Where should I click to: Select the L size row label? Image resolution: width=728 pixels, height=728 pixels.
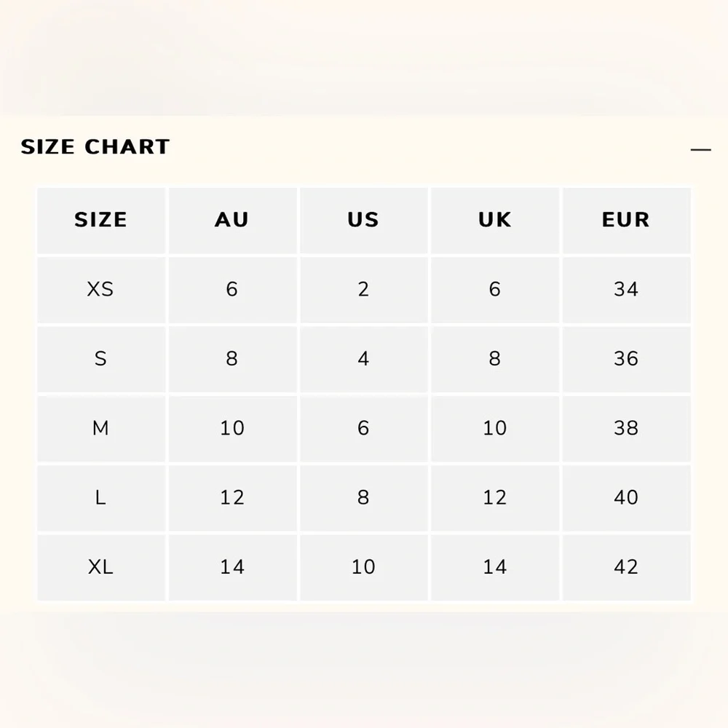pyautogui.click(x=100, y=497)
